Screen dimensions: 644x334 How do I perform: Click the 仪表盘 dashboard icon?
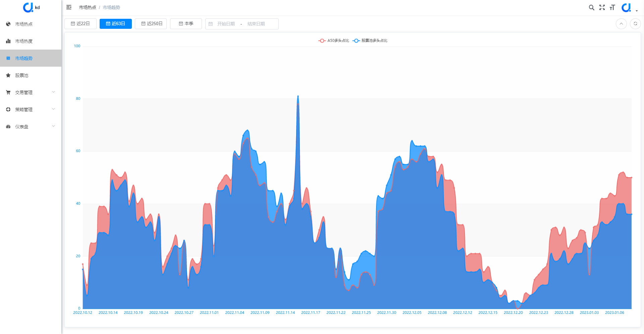8,127
